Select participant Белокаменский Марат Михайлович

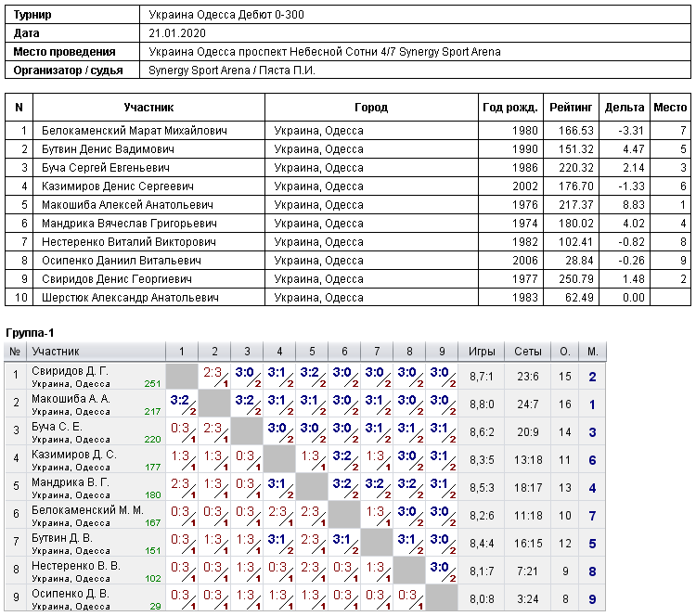[x=135, y=131]
